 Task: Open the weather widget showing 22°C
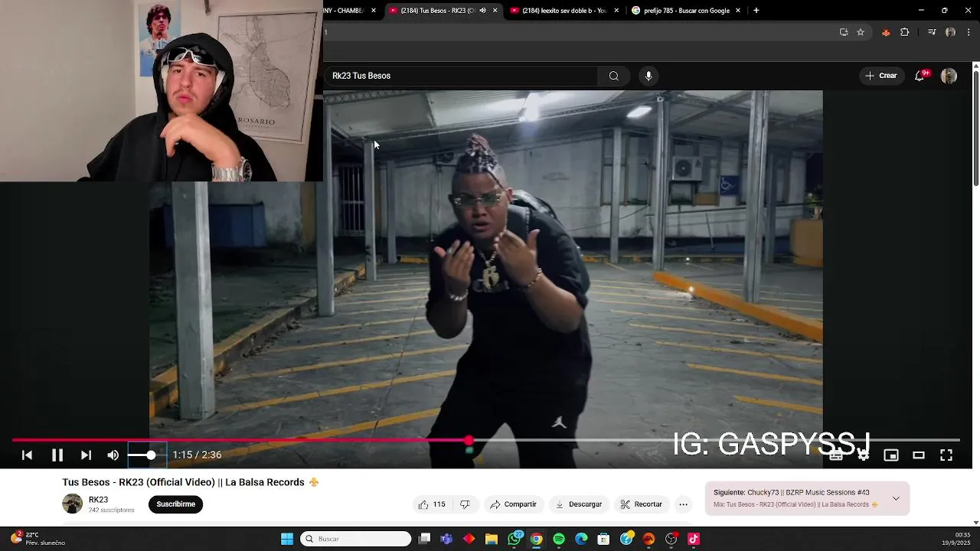(38, 539)
